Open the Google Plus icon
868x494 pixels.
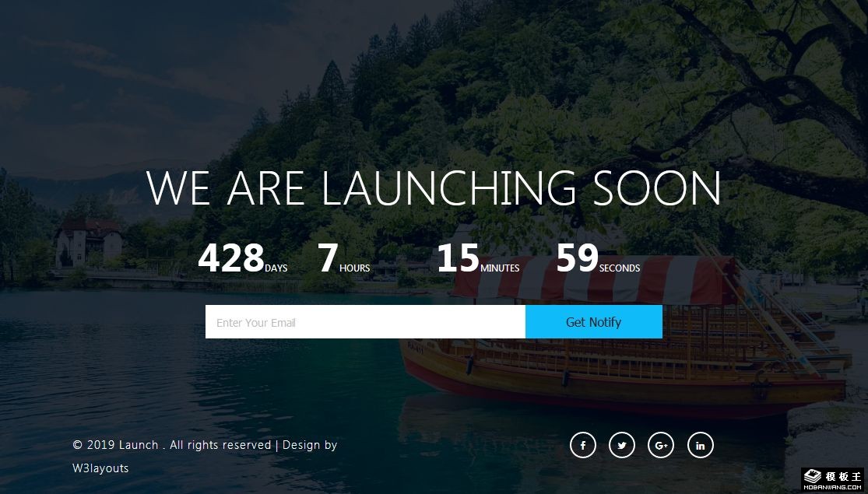pos(661,446)
